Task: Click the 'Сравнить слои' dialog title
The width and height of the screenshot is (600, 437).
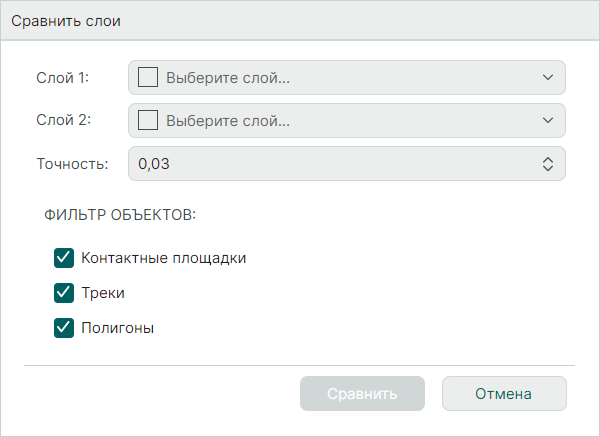Action: point(66,21)
